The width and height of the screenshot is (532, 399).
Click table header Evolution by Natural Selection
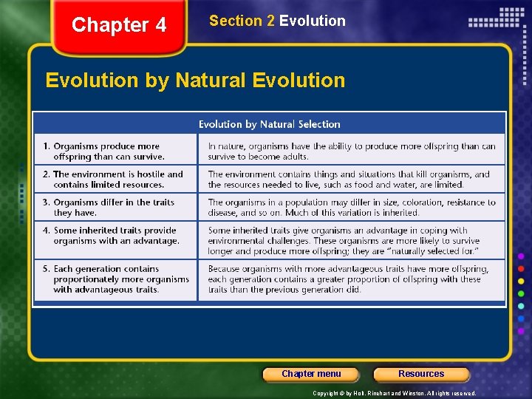270,124
